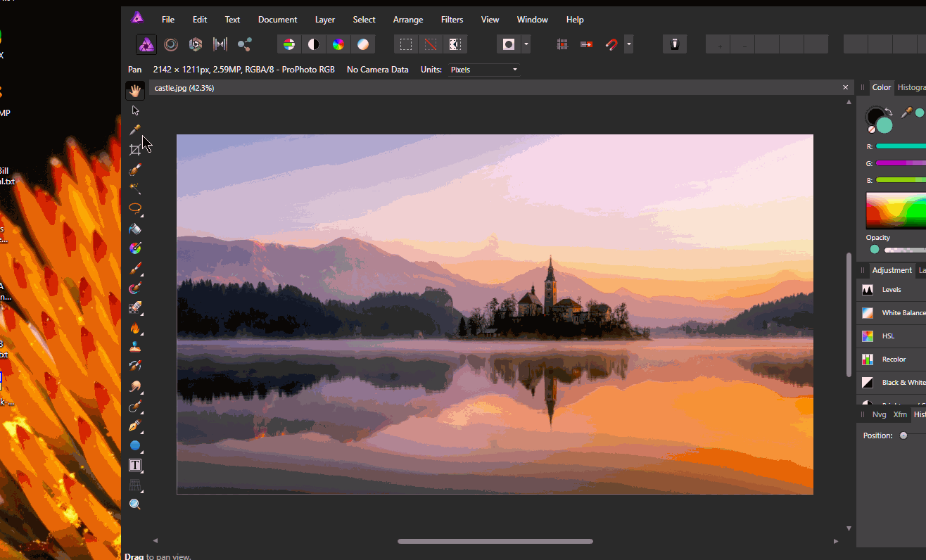Apply the Auto Contrast adjustment
Image resolution: width=926 pixels, height=560 pixels.
[x=314, y=44]
